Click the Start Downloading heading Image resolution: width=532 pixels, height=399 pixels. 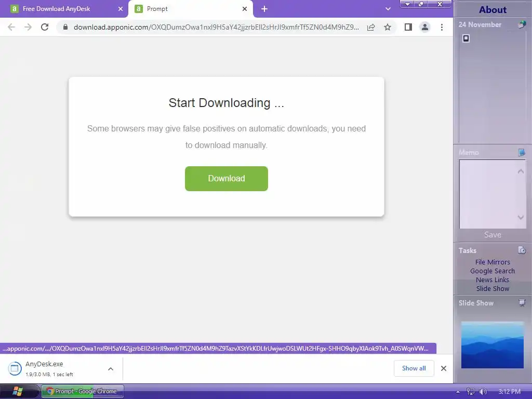(227, 103)
